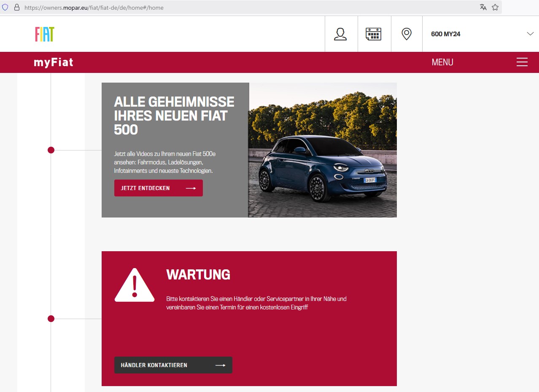The width and height of the screenshot is (539, 392).
Task: Open the MENU label in red bar
Action: tap(442, 62)
